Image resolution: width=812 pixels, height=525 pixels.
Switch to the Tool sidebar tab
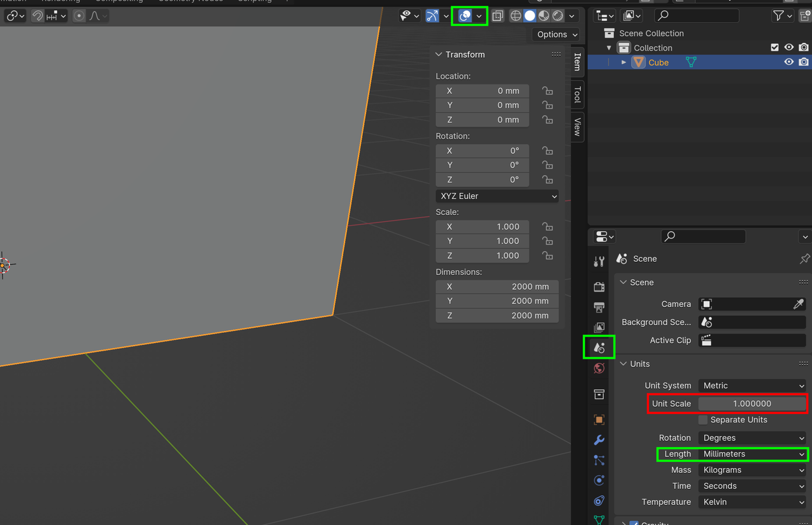(577, 95)
